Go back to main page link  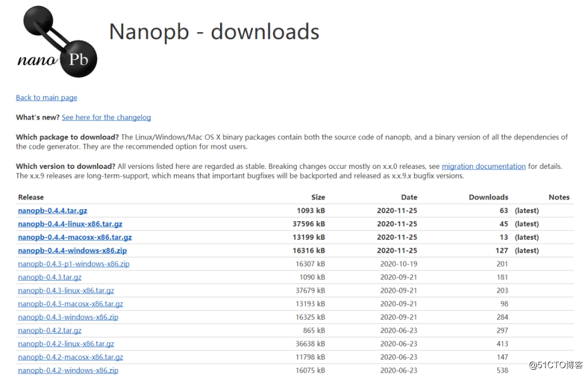click(x=46, y=98)
